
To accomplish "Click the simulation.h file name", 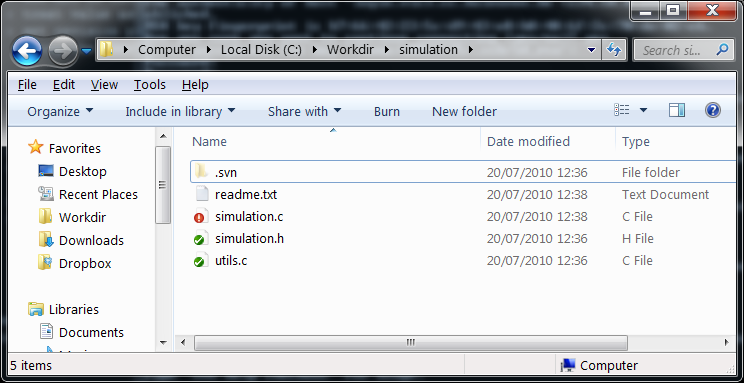I will pyautogui.click(x=250, y=238).
